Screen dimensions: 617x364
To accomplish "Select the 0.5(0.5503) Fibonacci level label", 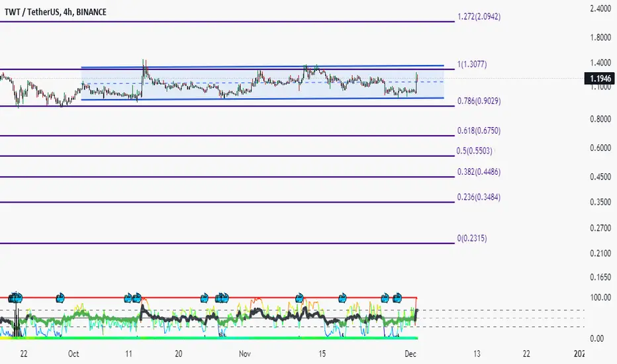I will tap(474, 151).
